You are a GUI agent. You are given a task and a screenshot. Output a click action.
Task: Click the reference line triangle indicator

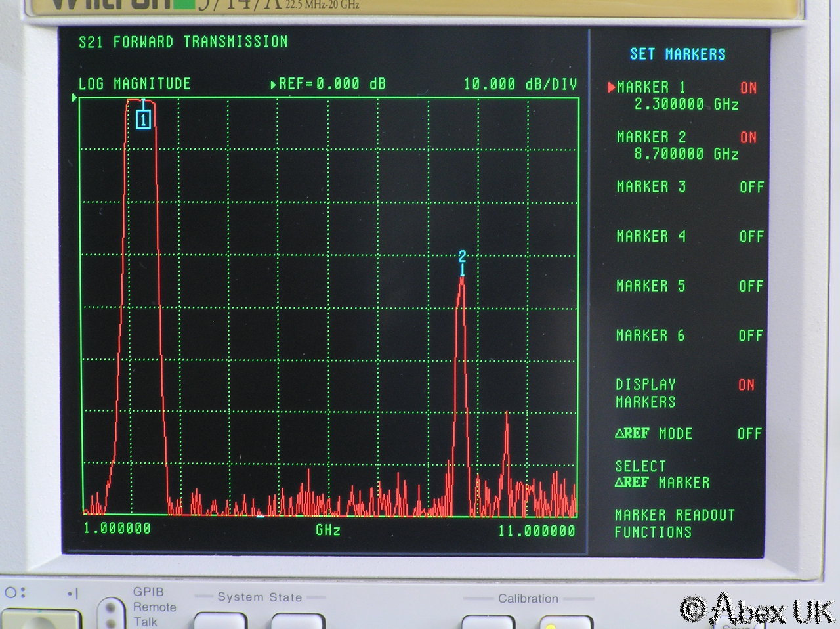(x=75, y=98)
